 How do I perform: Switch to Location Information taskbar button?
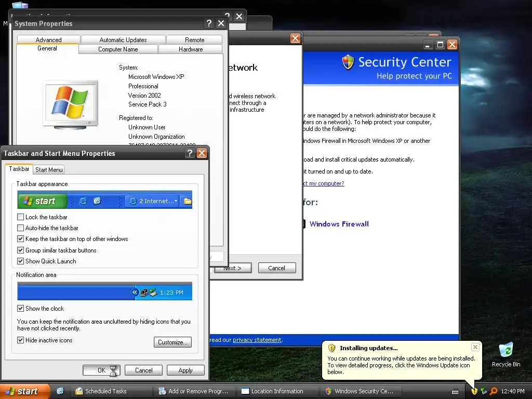tap(277, 391)
